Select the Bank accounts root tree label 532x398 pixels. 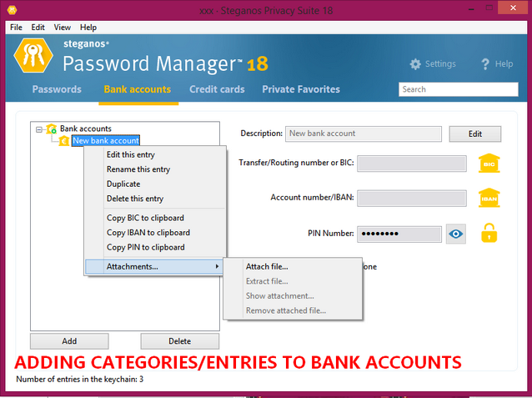[x=86, y=128]
